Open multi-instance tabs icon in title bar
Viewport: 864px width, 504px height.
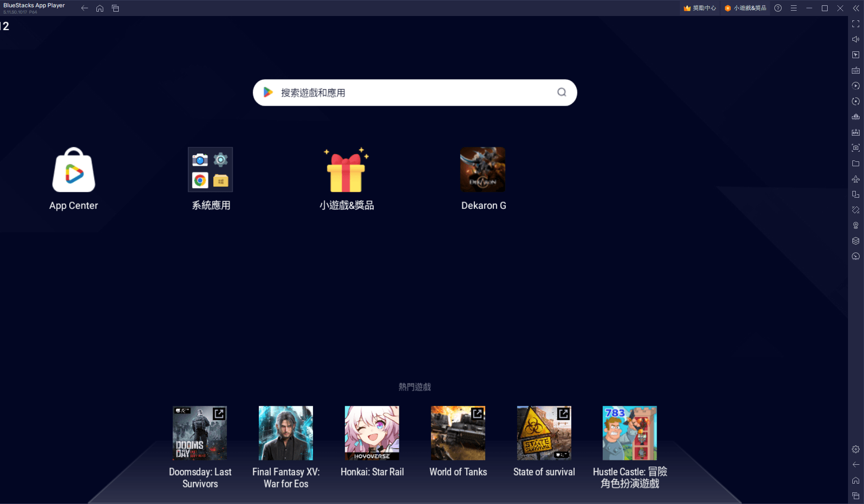(x=115, y=8)
